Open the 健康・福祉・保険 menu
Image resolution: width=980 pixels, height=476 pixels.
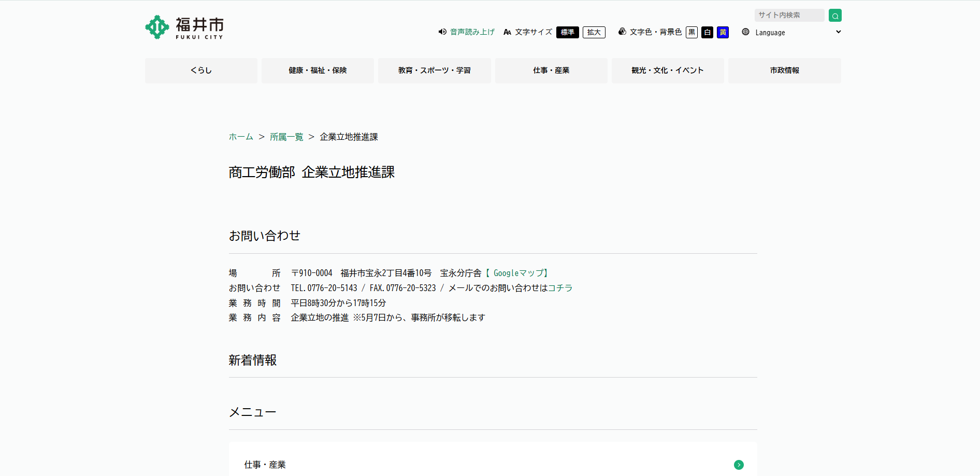coord(318,70)
